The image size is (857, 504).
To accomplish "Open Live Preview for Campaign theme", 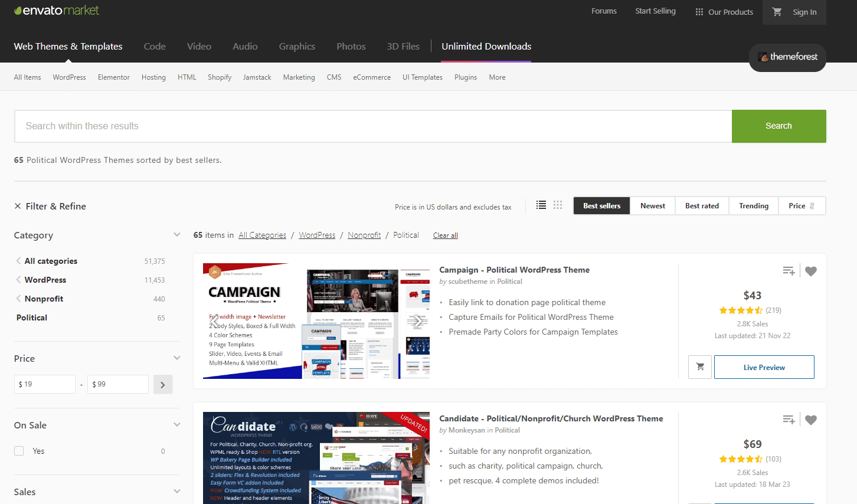I will pyautogui.click(x=764, y=367).
